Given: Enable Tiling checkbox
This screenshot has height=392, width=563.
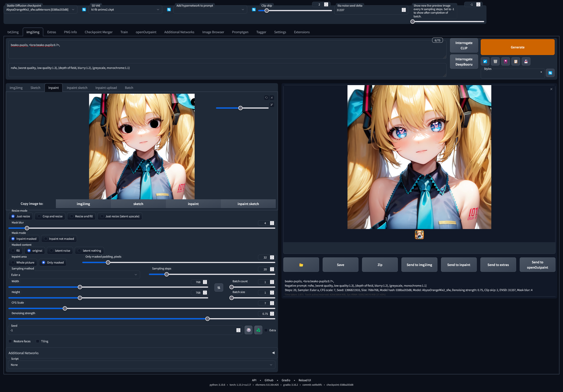Looking at the screenshot, I should click(38, 341).
